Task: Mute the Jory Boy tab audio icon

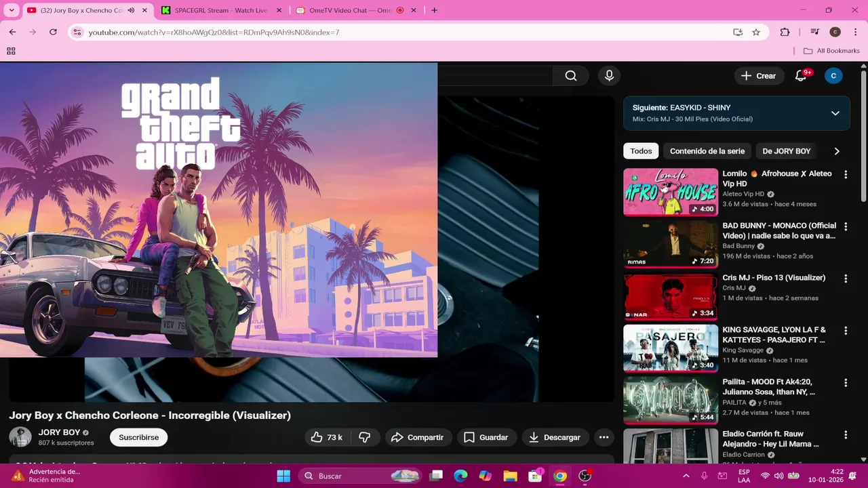Action: 131,10
